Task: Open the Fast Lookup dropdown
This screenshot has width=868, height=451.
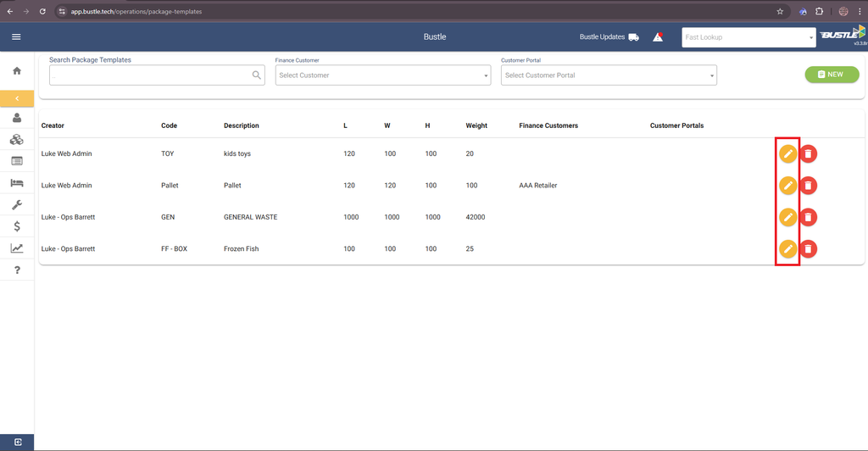Action: (x=748, y=37)
